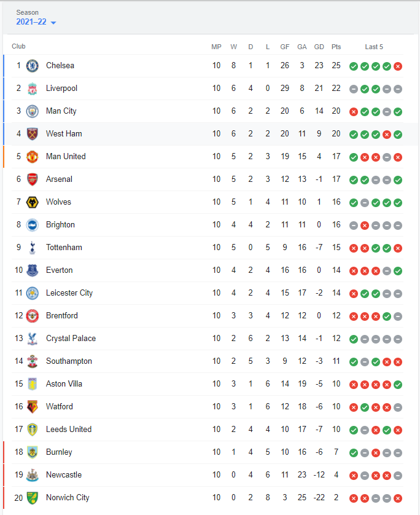Viewport: 420px width, 515px height.
Task: Click the Watford club badge
Action: (x=32, y=407)
